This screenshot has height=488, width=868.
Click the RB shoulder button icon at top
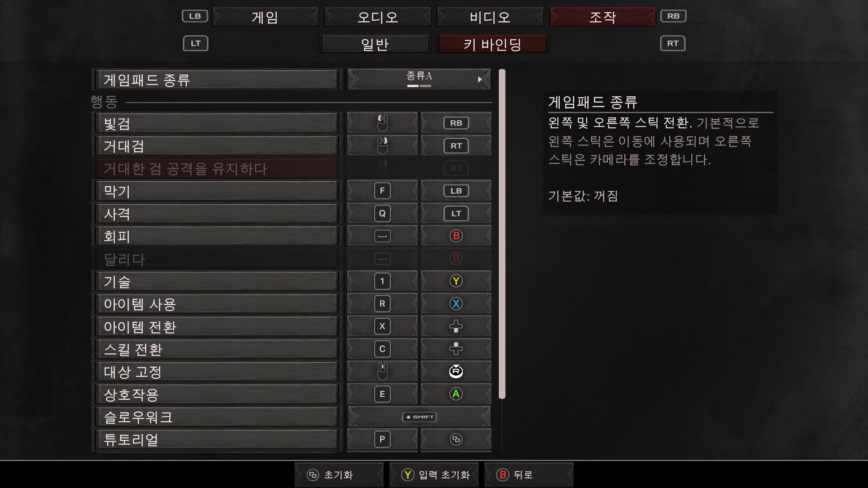click(673, 16)
